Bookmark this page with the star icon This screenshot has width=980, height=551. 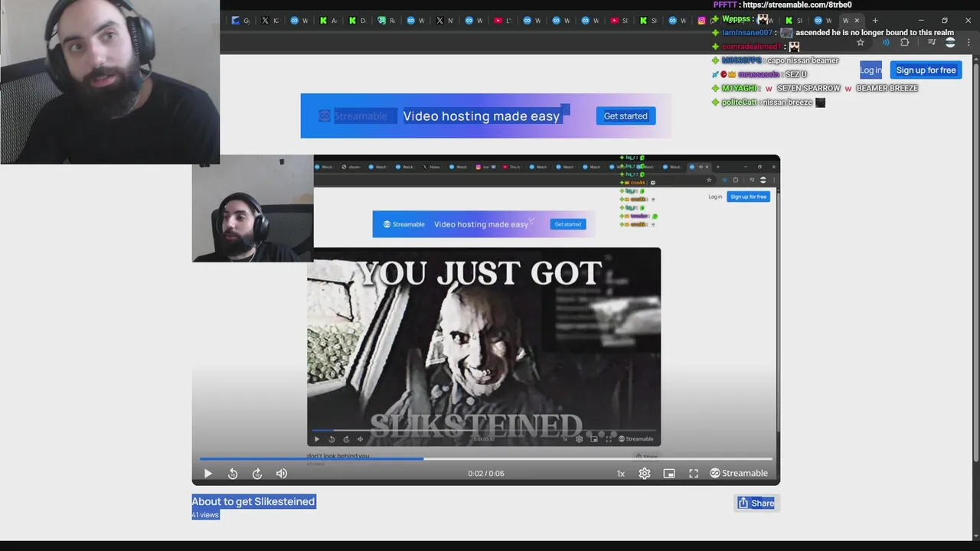point(861,42)
